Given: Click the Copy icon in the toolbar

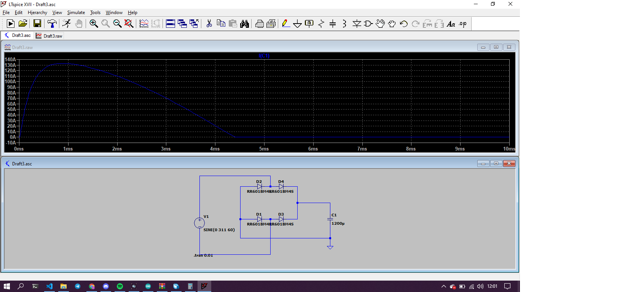Looking at the screenshot, I should (x=221, y=24).
